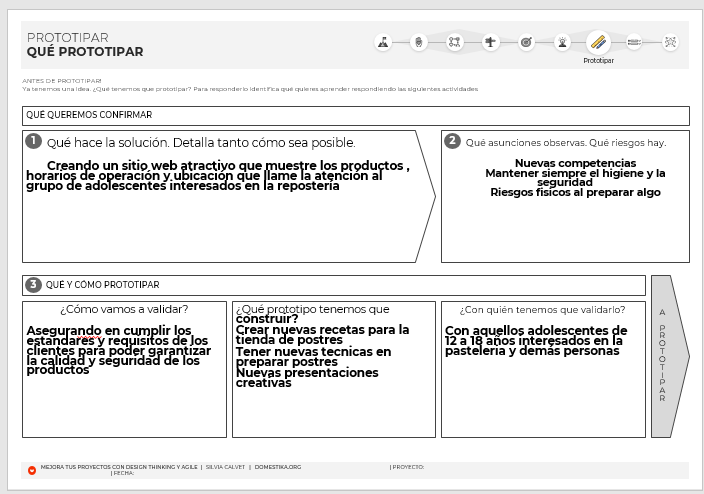Screen dimensions: 704x494
Task: Click 'MEJORA TUS PROYECTOS CON DESIGN THINKING' footer text
Action: 119,467
